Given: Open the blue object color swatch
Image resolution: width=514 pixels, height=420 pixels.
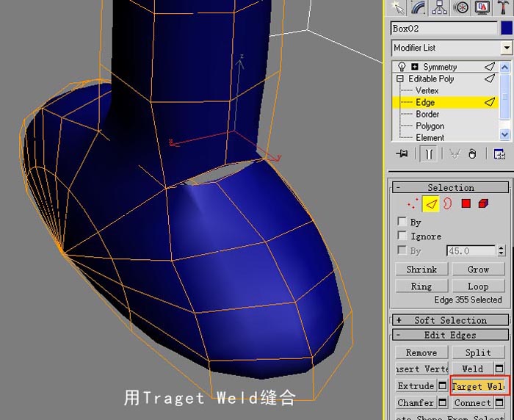Looking at the screenshot, I should [507, 29].
